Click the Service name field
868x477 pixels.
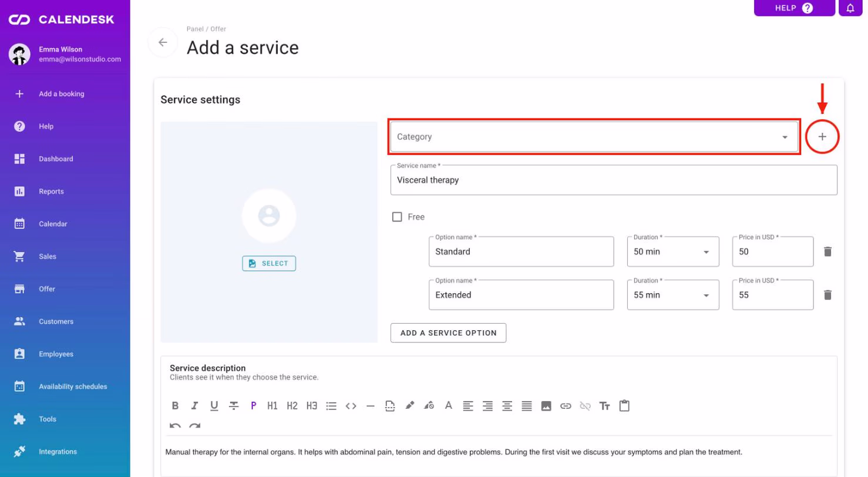pyautogui.click(x=614, y=180)
